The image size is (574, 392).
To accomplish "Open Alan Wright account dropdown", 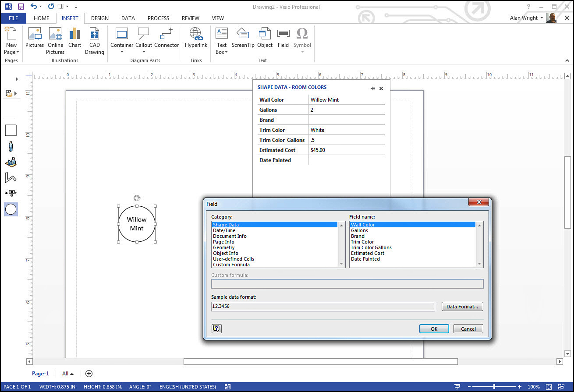I will tap(542, 18).
